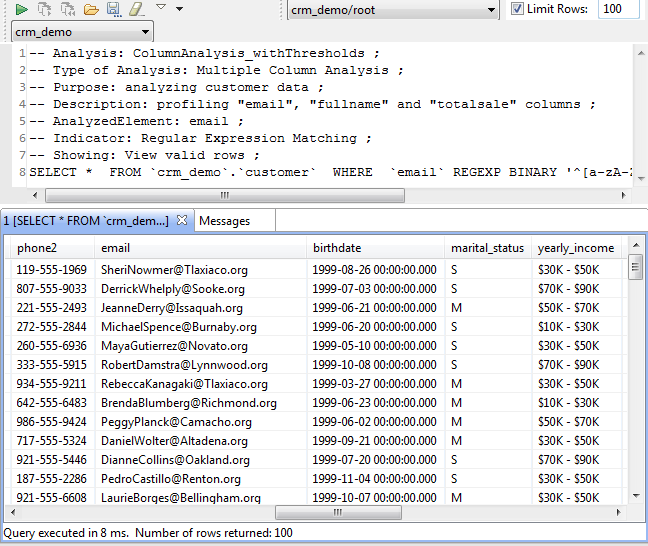648x546 pixels.
Task: Click the first execute script icon
Action: [x=44, y=9]
